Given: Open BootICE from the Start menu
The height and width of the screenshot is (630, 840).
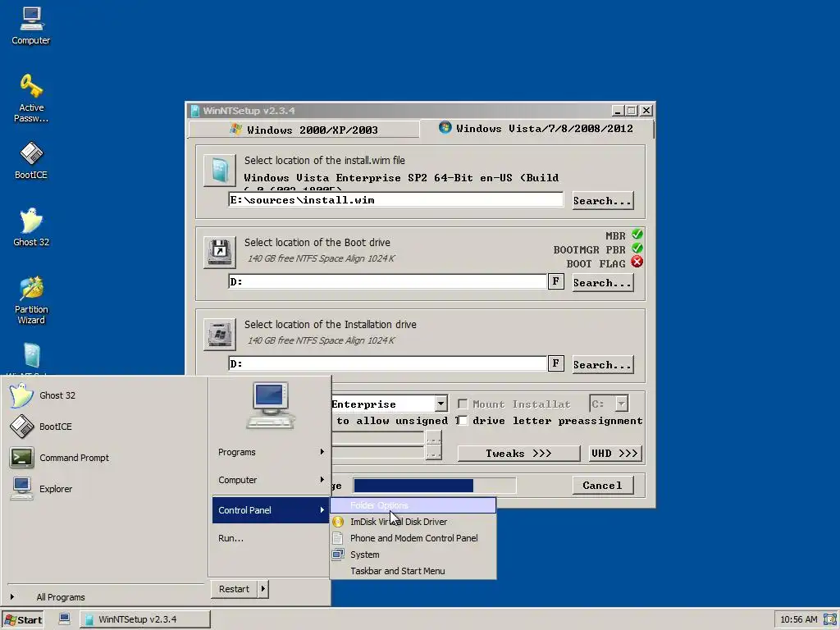Looking at the screenshot, I should pyautogui.click(x=41, y=427).
